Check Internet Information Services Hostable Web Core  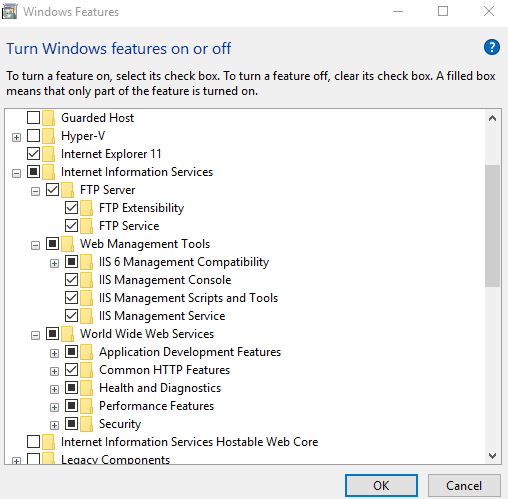[x=33, y=442]
